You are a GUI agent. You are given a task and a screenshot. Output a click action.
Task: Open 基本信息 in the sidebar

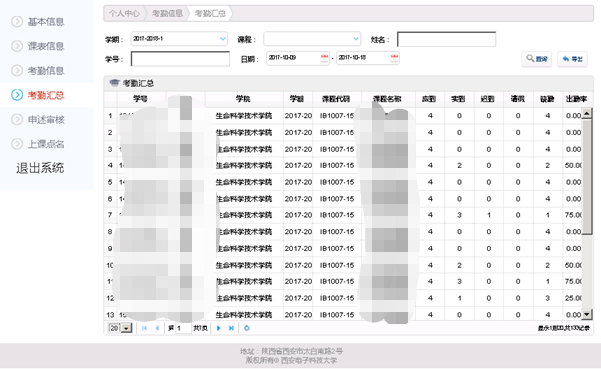[x=46, y=22]
